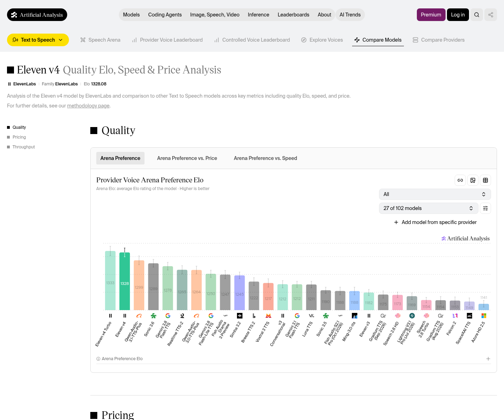The image size is (504, 420).
Task: Open the Leaderboards menu
Action: (x=293, y=15)
